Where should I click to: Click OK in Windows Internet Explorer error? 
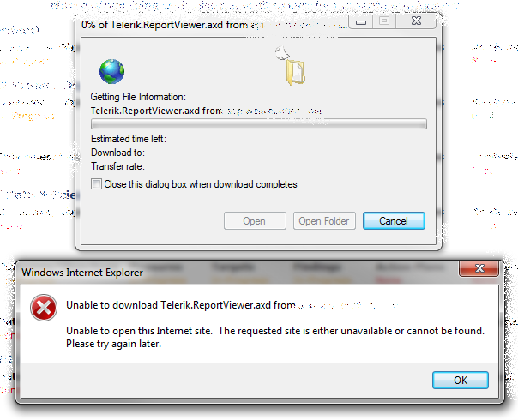[461, 380]
